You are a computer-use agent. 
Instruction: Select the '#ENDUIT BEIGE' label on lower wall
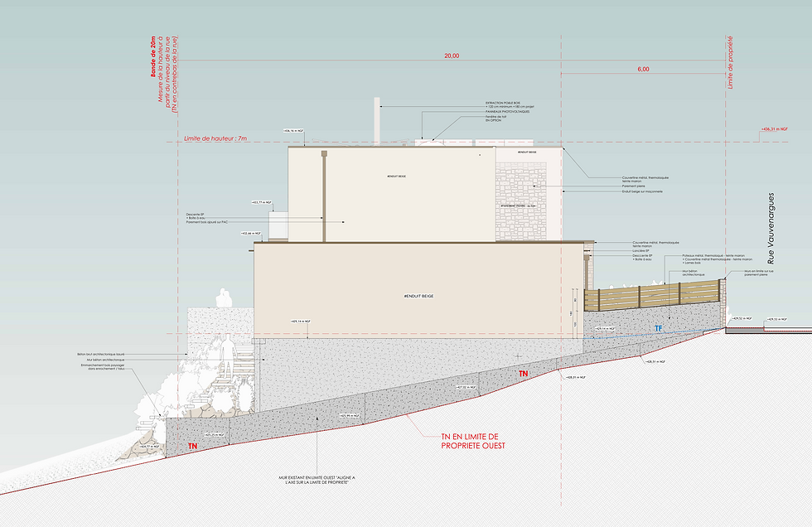418,296
